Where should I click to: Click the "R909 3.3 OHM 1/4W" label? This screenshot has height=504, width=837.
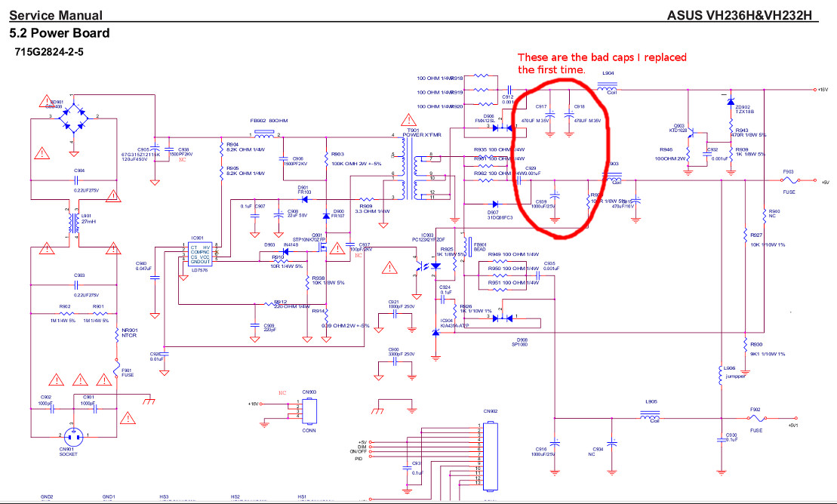tap(372, 209)
